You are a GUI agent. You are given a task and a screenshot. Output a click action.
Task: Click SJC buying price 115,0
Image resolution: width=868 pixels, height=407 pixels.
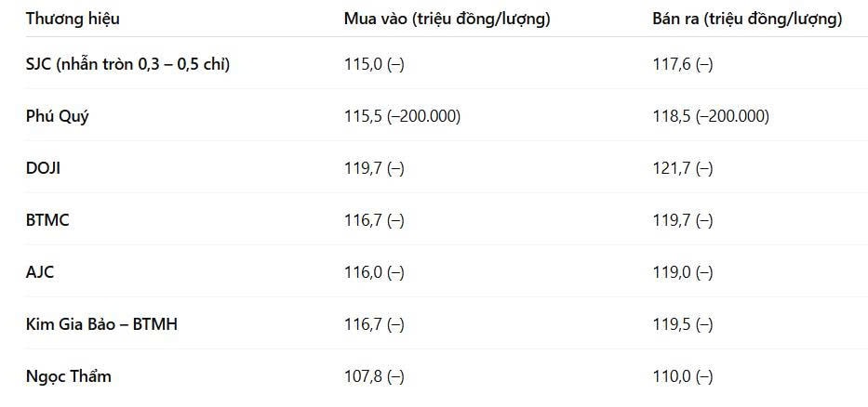pos(374,65)
